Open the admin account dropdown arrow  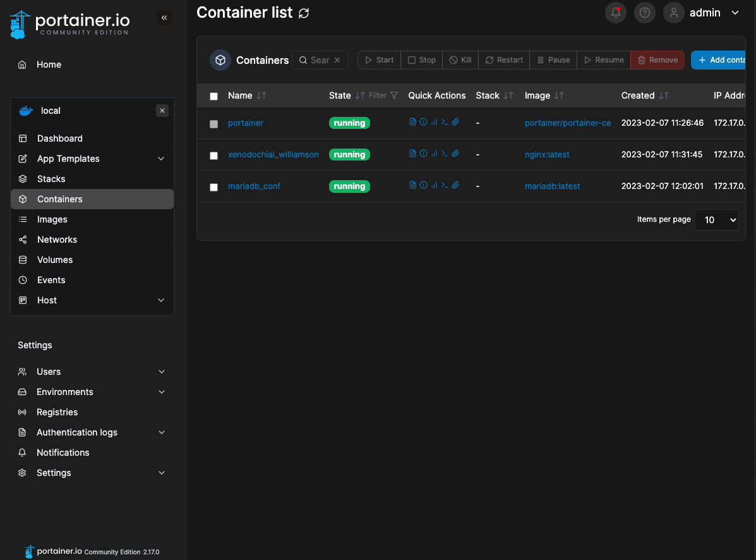[735, 13]
